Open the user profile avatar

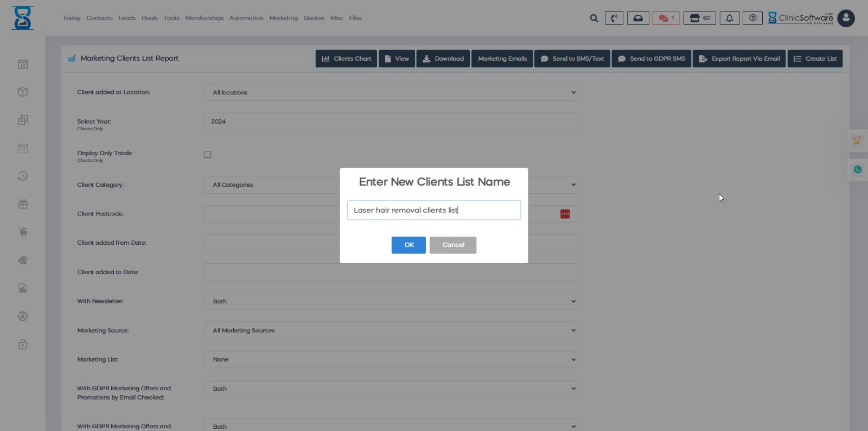click(846, 18)
